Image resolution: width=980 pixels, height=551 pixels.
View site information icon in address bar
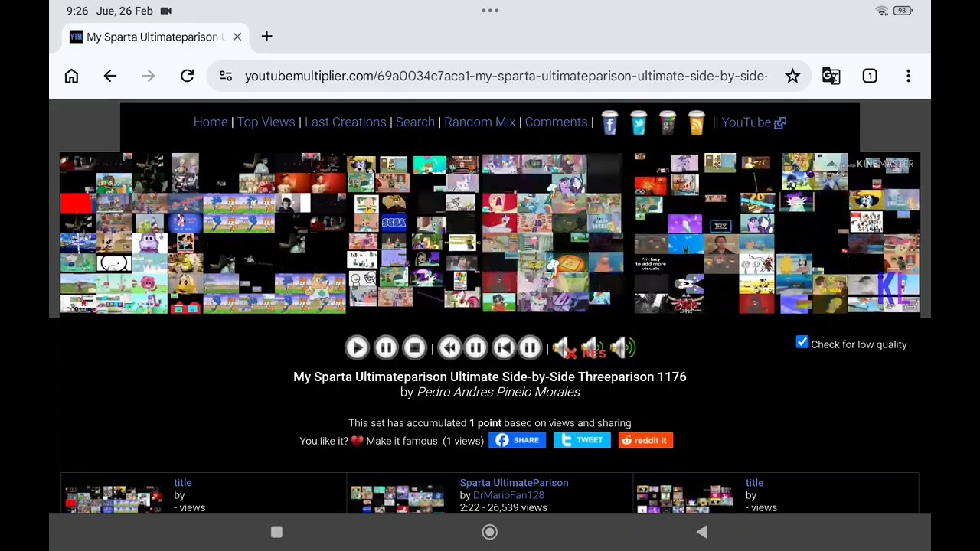coord(225,76)
